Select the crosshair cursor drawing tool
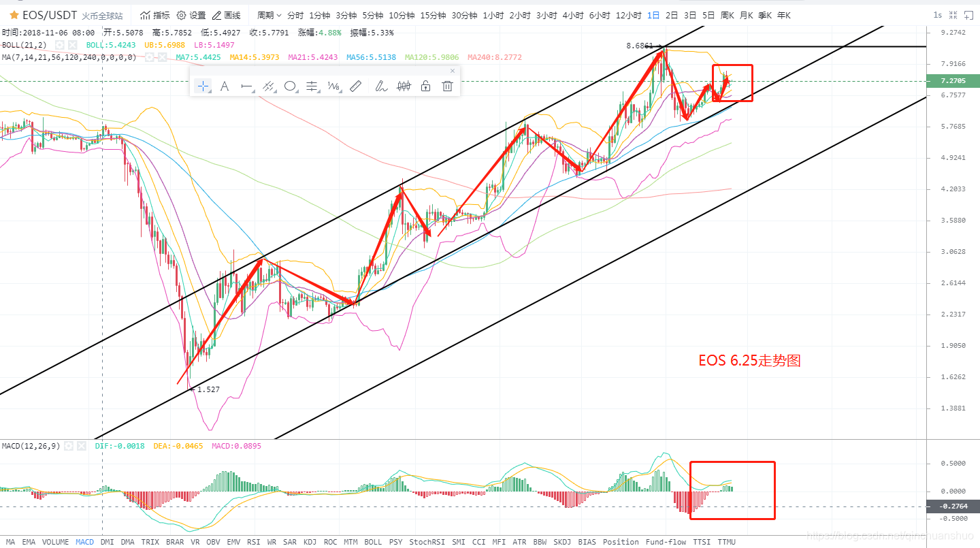This screenshot has height=548, width=980. click(203, 86)
